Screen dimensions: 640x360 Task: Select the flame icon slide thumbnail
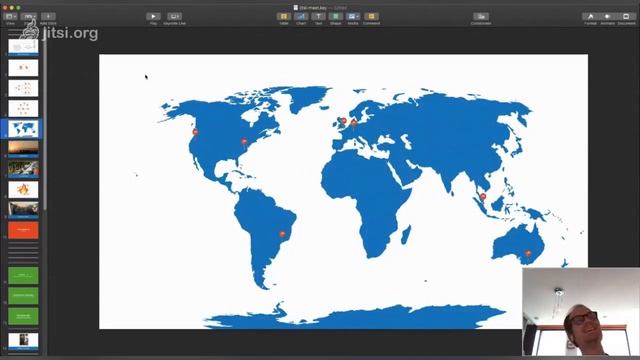tap(23, 189)
